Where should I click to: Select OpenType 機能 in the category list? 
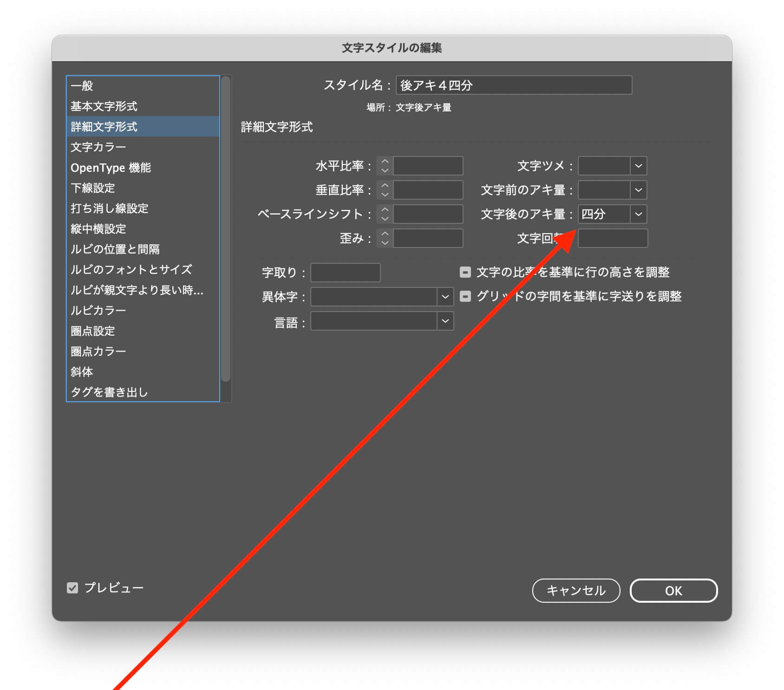click(111, 168)
